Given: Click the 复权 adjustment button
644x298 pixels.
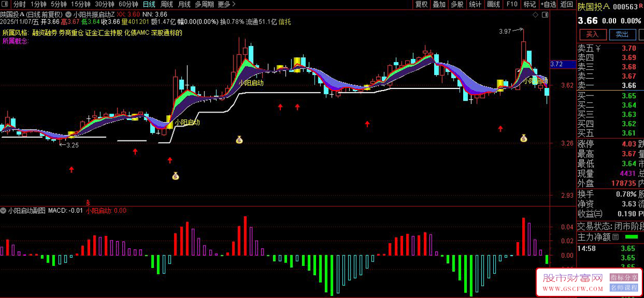Looking at the screenshot, I should (421, 4).
